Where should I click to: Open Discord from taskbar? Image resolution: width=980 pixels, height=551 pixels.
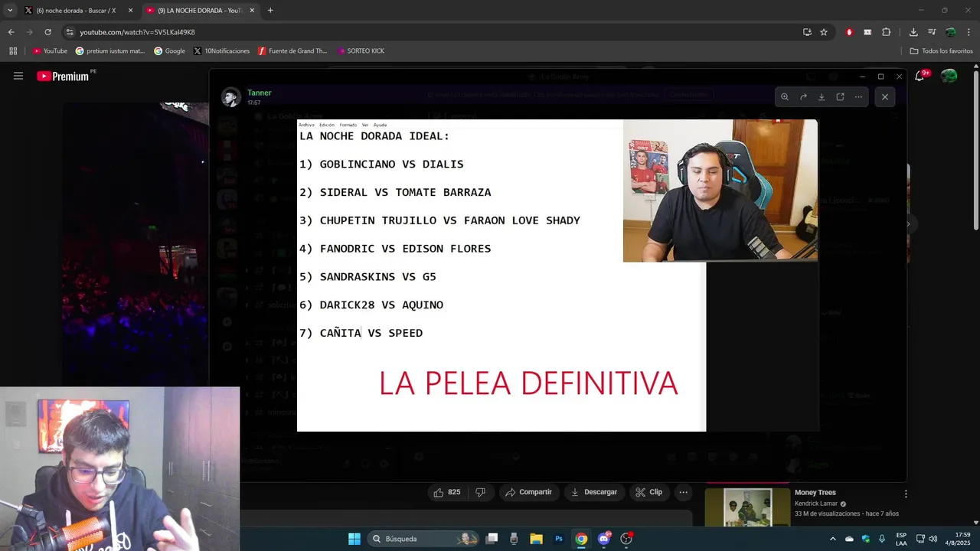[604, 539]
